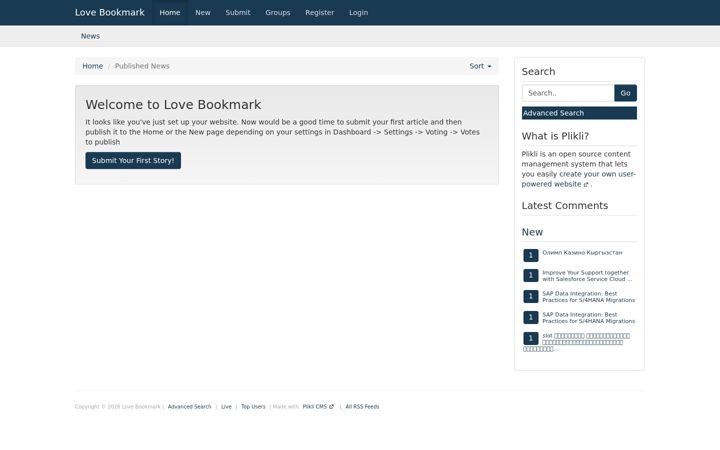720x450 pixels.
Task: Go to Submit in the navbar
Action: (x=237, y=12)
